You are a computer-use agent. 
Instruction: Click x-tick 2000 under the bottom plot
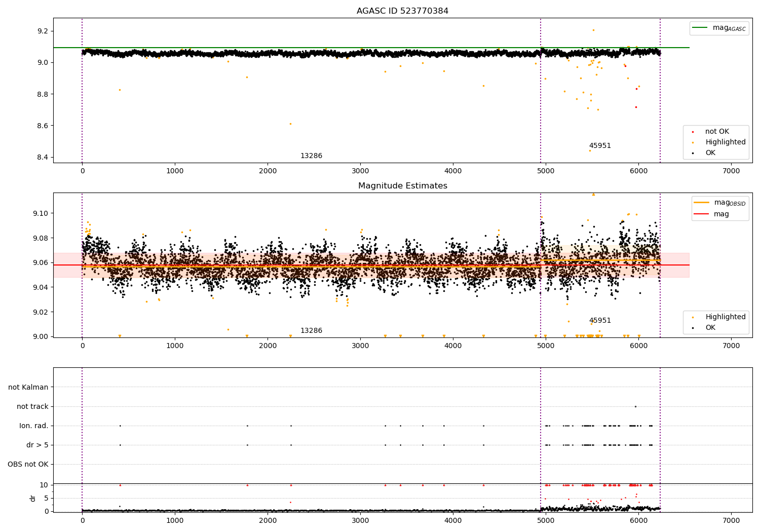pyautogui.click(x=268, y=521)
